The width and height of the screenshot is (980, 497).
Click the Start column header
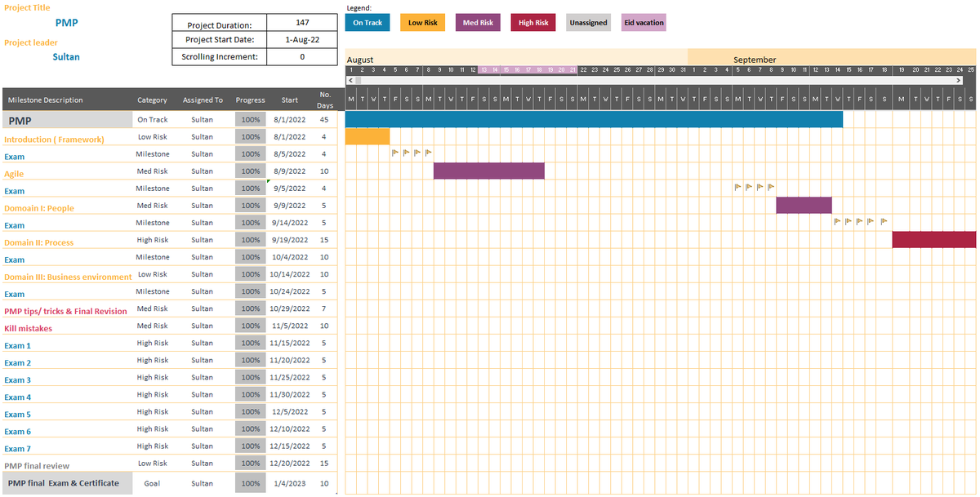pyautogui.click(x=290, y=100)
